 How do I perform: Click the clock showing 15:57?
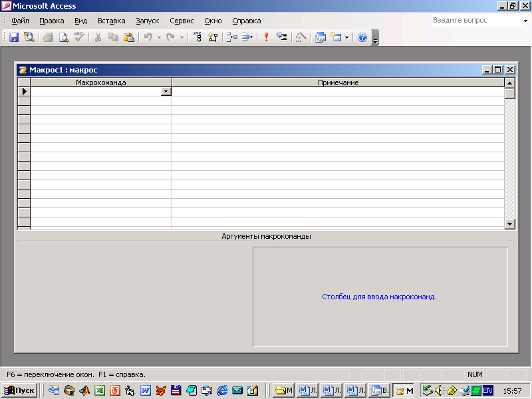(x=512, y=391)
